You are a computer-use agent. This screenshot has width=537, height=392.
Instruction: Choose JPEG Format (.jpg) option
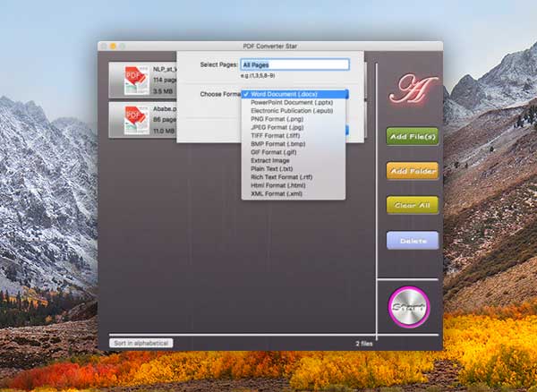pyautogui.click(x=294, y=127)
